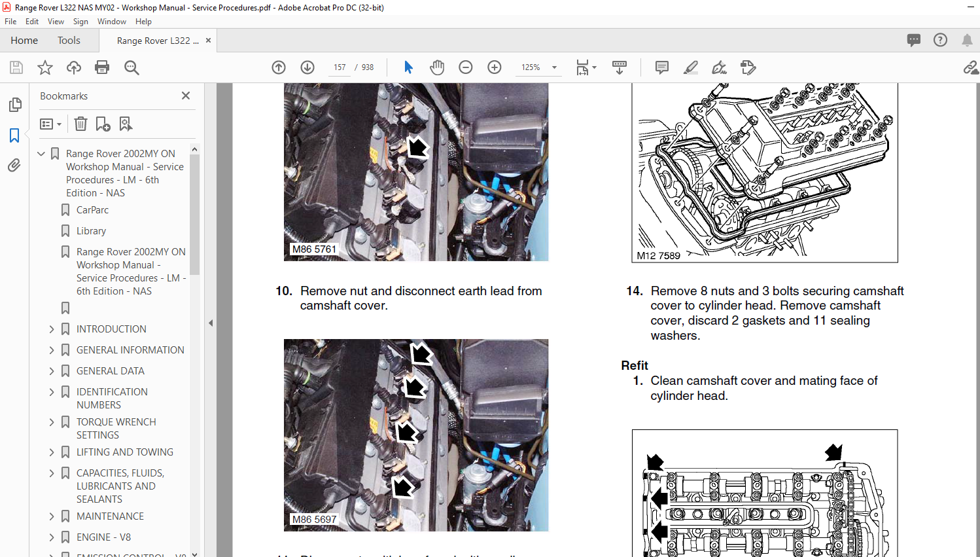This screenshot has width=980, height=557.
Task: Open the sign document tool
Action: [x=720, y=67]
